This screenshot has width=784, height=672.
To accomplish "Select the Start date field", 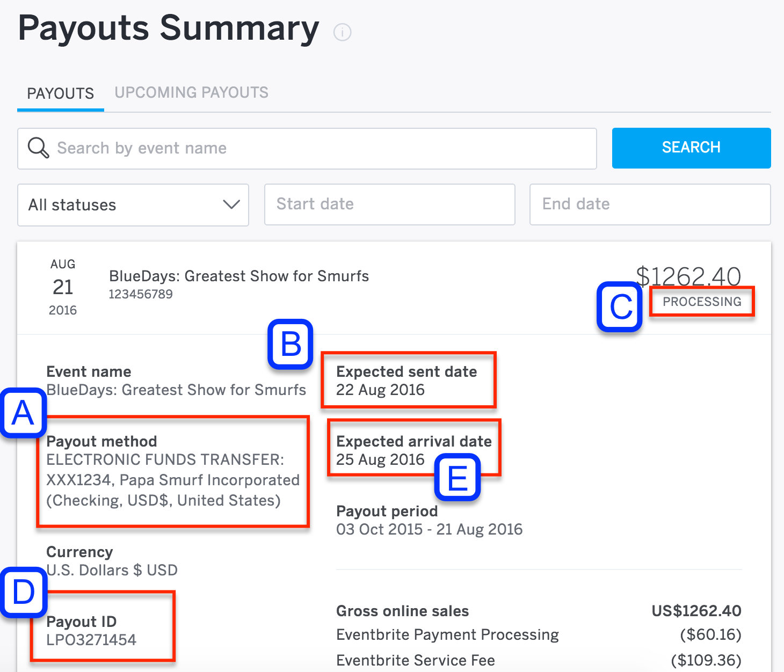I will [389, 204].
